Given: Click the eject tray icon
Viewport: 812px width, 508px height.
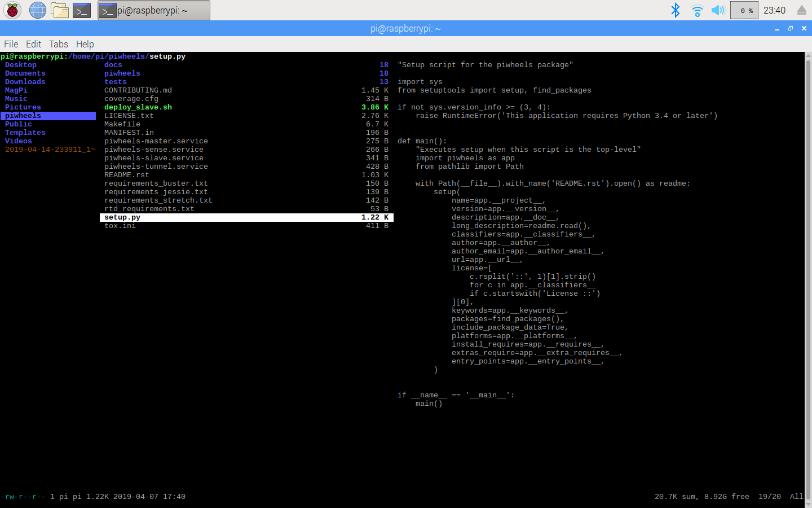Looking at the screenshot, I should (x=802, y=10).
